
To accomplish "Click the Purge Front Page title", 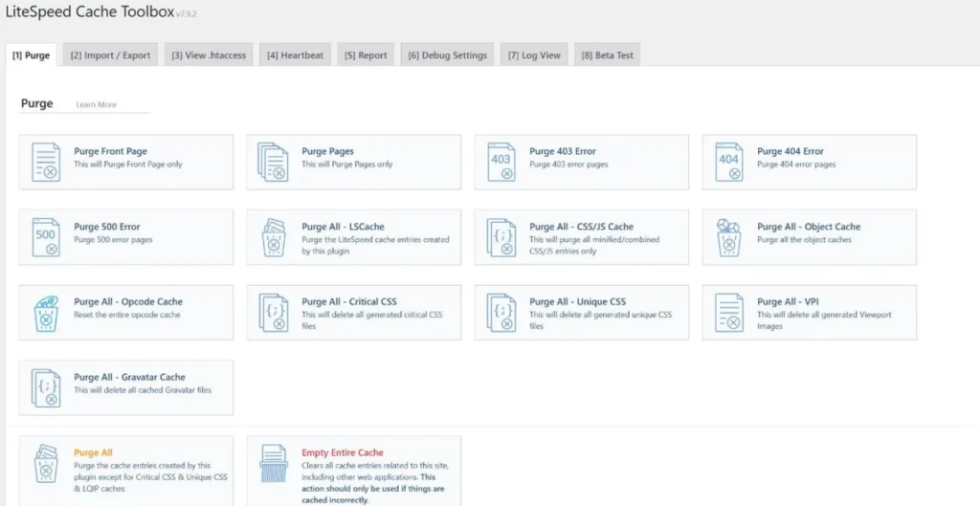I will click(111, 151).
